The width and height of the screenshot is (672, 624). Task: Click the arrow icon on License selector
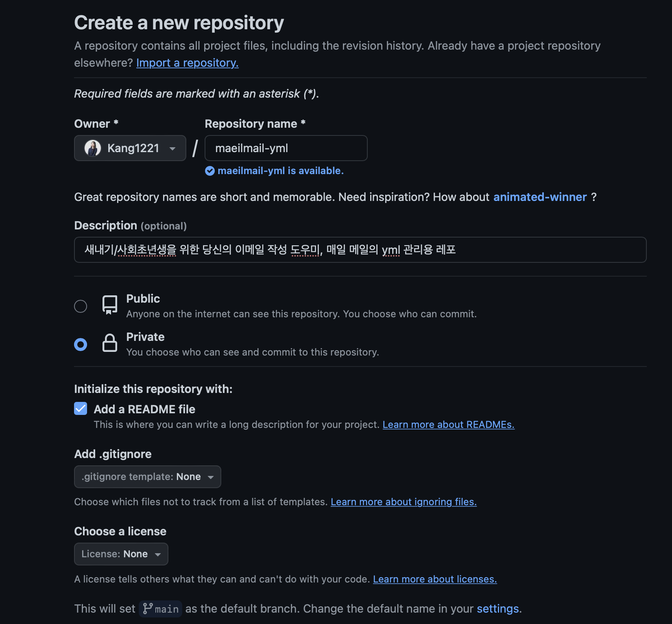158,554
